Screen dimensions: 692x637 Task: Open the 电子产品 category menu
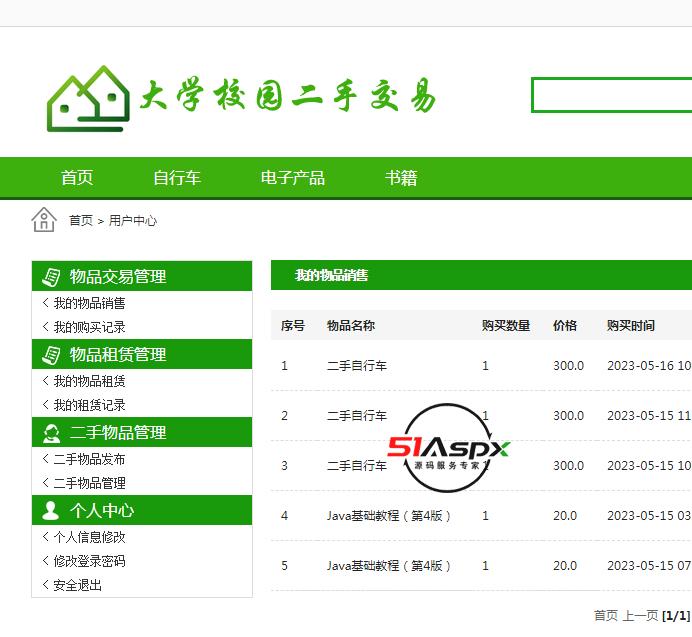[x=293, y=178]
